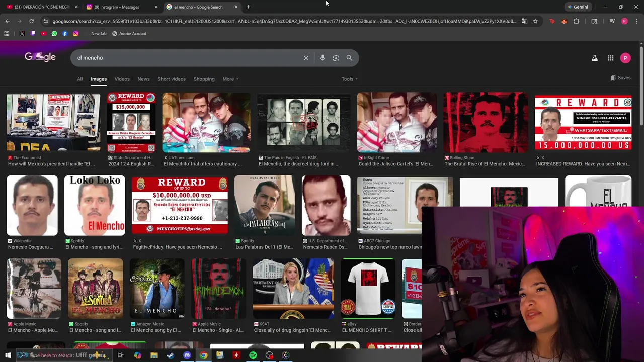Open Chrome three-dot menu

point(636,21)
